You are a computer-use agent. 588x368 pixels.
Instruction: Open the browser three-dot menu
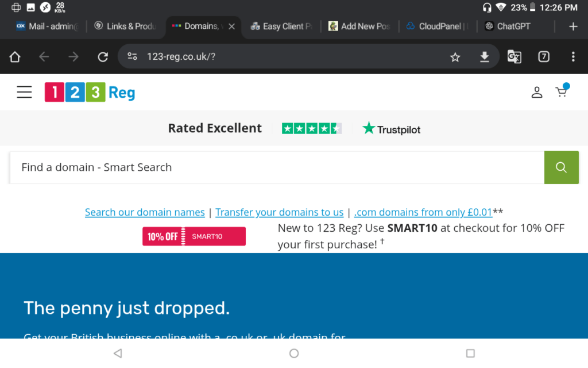(x=572, y=57)
